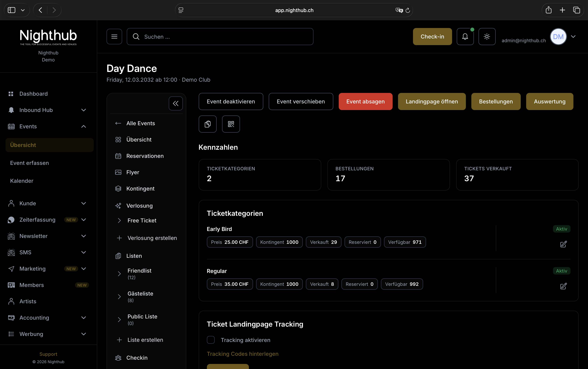Viewport: 588px width, 369px height.
Task: Expand the Accounting menu
Action: pyautogui.click(x=83, y=318)
